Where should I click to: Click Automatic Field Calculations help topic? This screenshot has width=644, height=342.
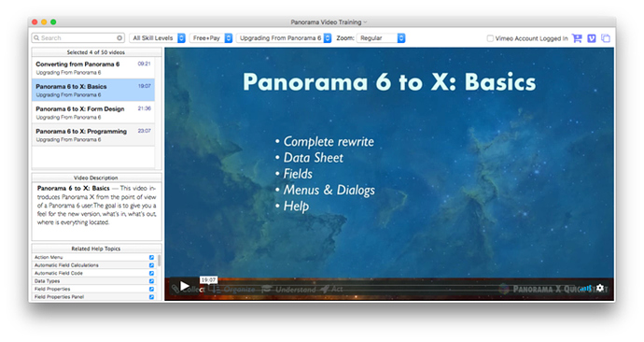66,265
